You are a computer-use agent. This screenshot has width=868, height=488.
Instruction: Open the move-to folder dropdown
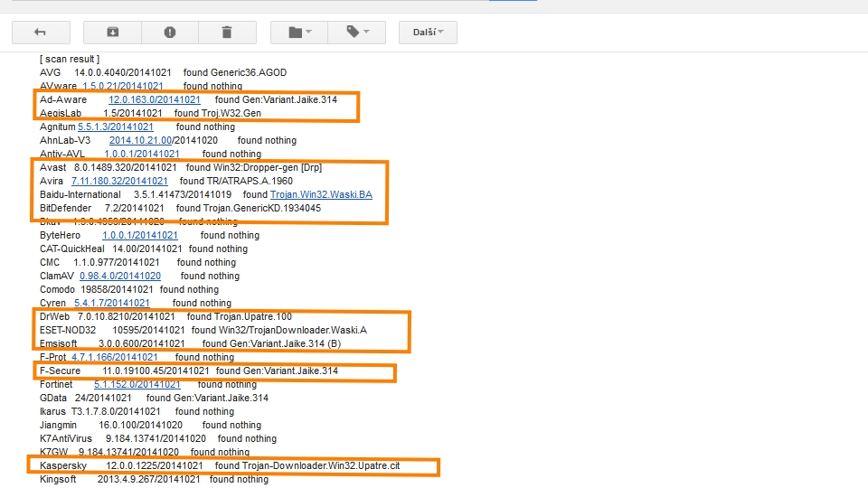(x=299, y=33)
